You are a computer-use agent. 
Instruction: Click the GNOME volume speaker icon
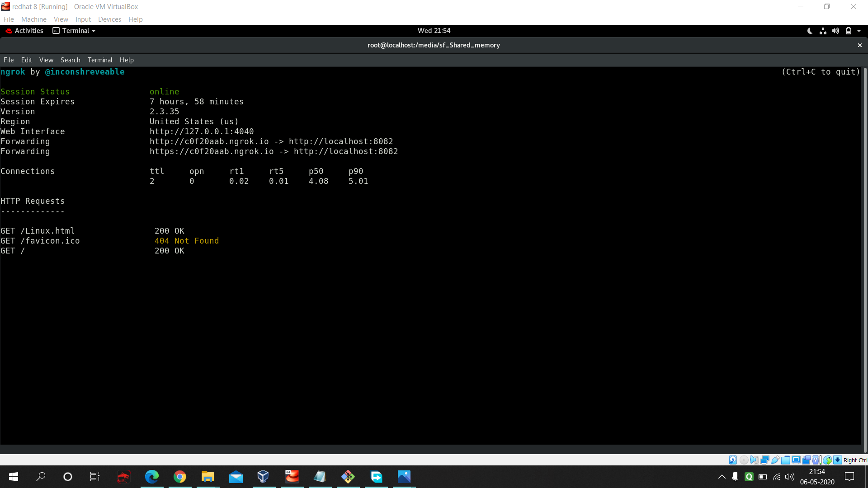tap(835, 31)
